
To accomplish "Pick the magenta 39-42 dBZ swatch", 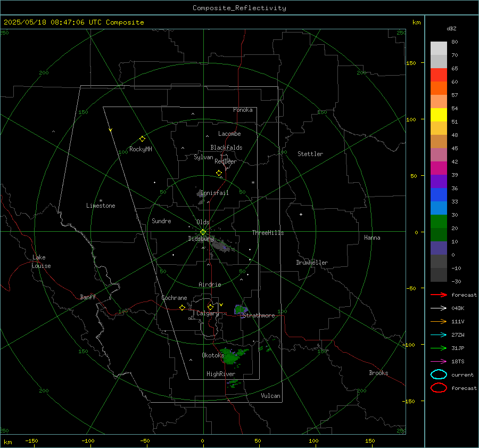I will (x=439, y=168).
